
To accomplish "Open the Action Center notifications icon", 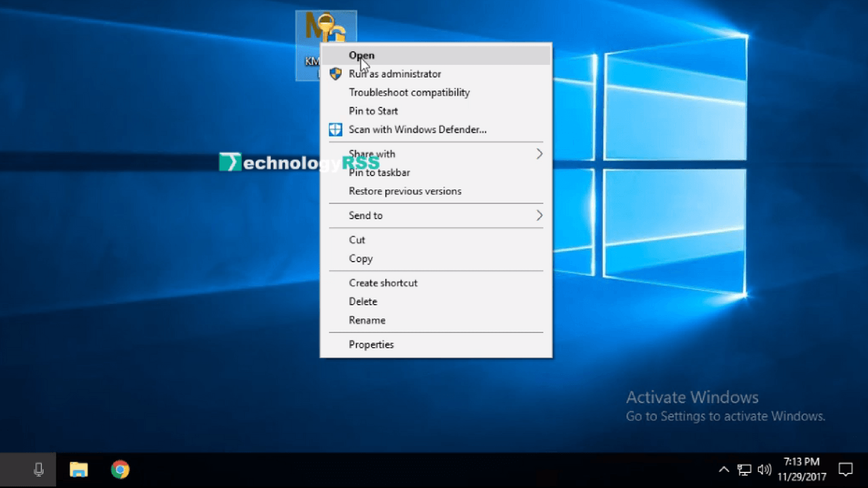I will click(846, 469).
